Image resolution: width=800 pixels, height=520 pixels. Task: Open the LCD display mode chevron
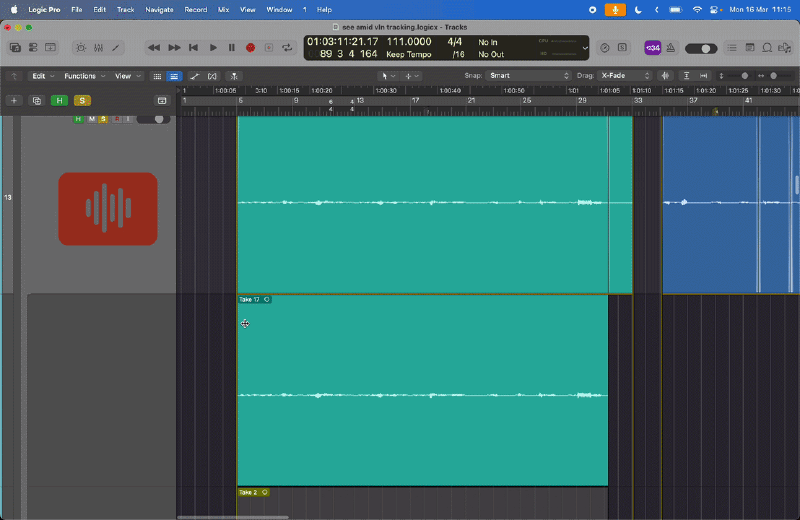click(585, 48)
